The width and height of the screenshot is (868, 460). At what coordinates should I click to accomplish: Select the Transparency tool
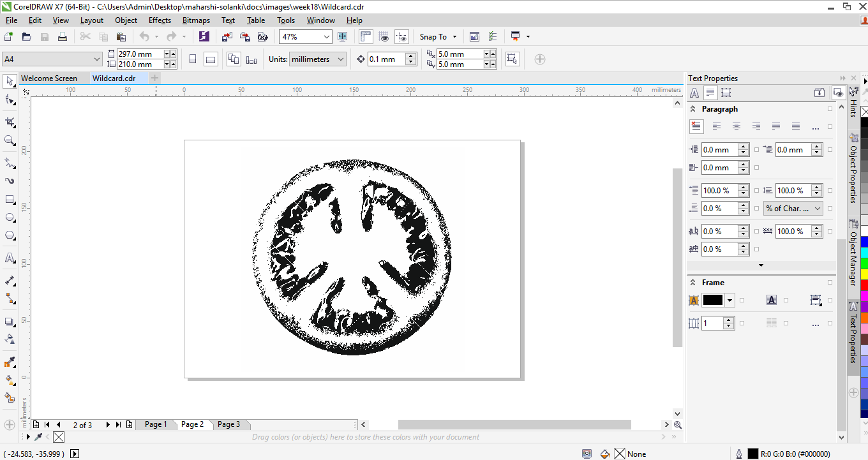(10, 339)
